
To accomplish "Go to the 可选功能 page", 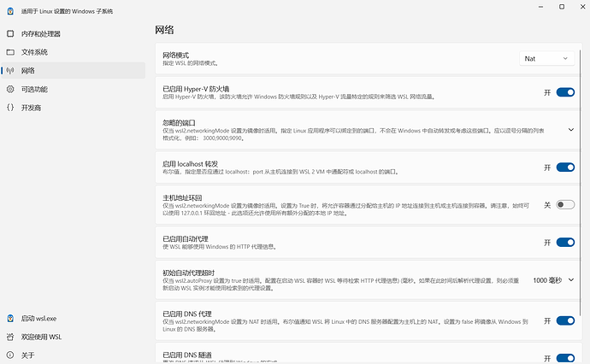I will [x=74, y=89].
